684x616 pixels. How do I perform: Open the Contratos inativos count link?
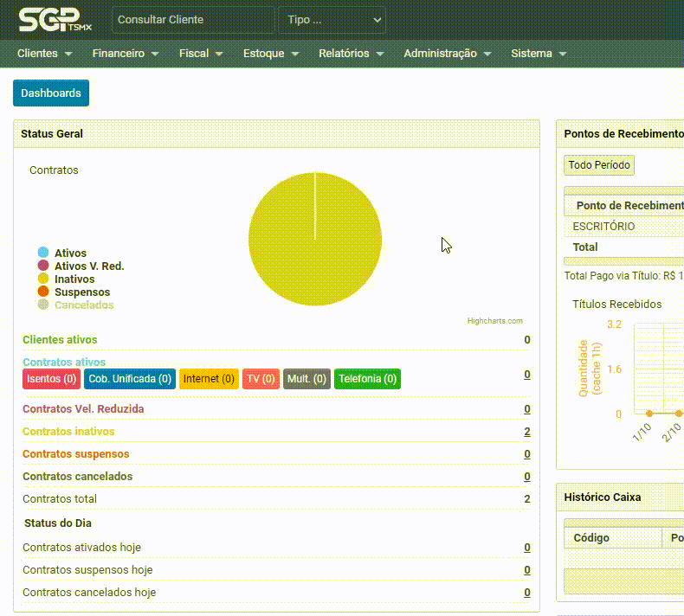(x=526, y=432)
